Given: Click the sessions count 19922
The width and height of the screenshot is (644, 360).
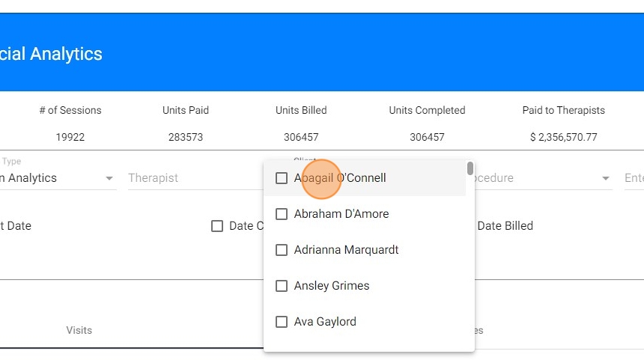Looking at the screenshot, I should tap(70, 137).
